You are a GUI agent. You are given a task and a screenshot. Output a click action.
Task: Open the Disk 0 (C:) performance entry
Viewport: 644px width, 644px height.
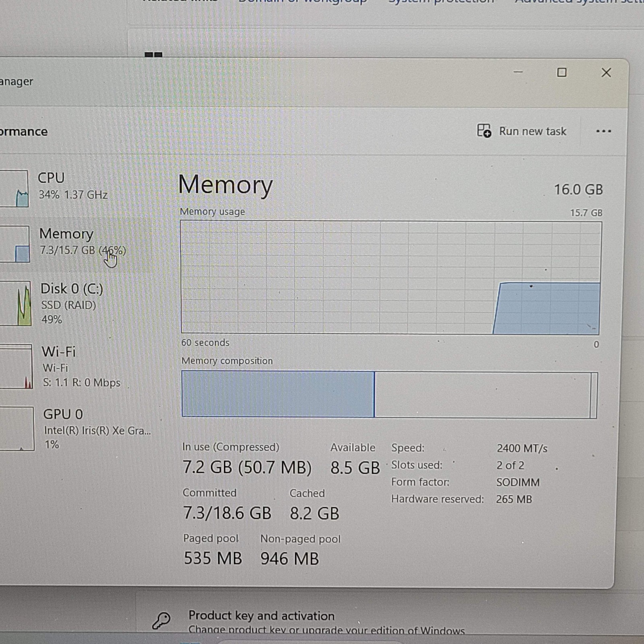76,303
